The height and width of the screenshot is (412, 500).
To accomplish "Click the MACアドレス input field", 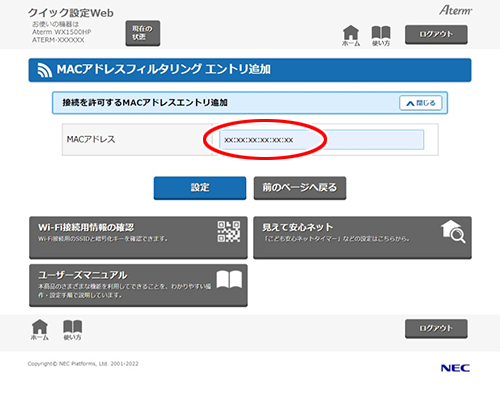I will (x=322, y=140).
